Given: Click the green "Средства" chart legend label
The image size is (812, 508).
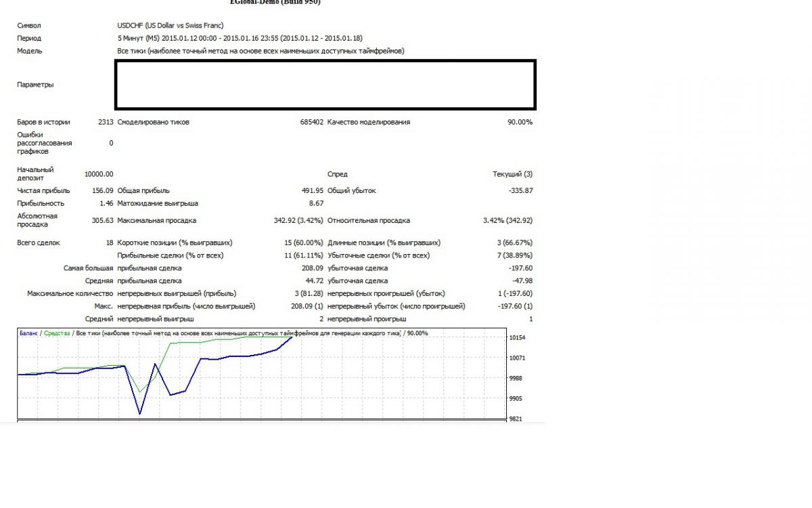Looking at the screenshot, I should tap(58, 333).
